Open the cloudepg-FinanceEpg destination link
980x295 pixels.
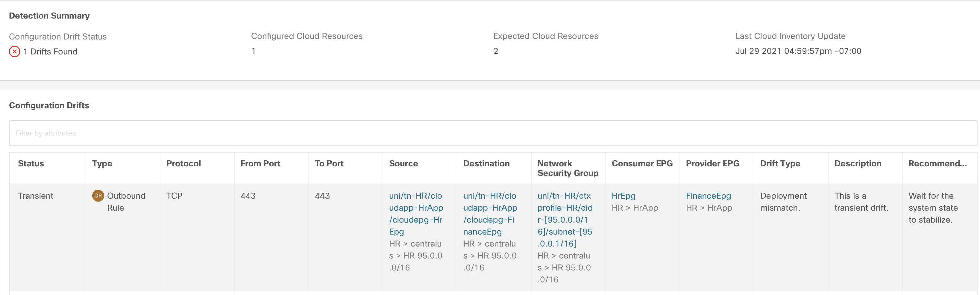coord(490,213)
